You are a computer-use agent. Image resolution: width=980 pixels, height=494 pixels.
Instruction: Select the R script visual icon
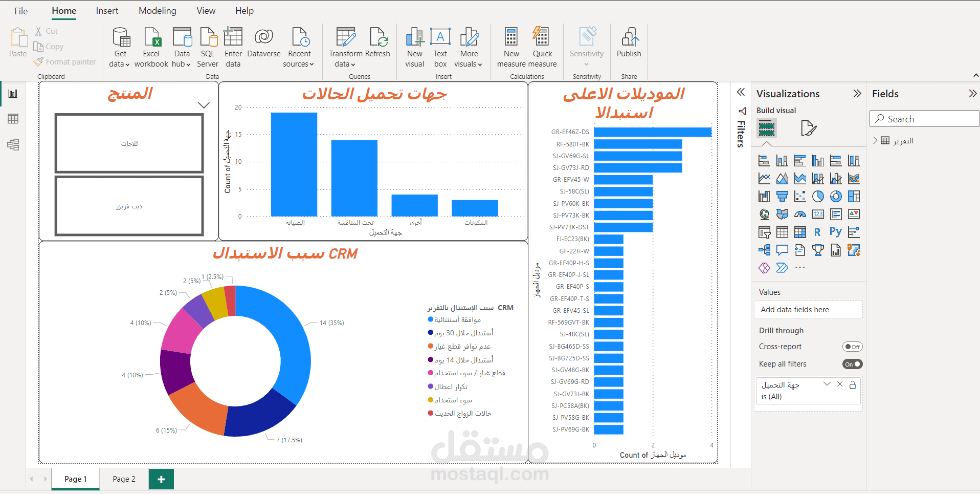click(817, 232)
